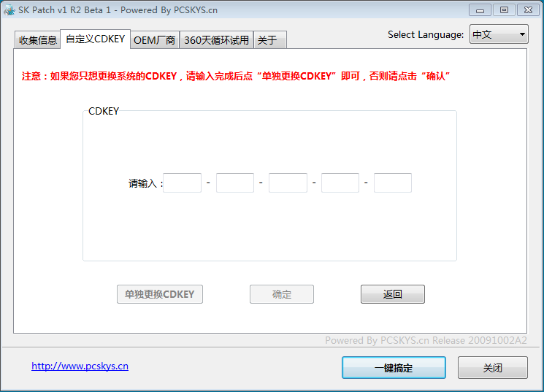544x392 pixels.
Task: Open the OEM厂商 tab
Action: (155, 40)
